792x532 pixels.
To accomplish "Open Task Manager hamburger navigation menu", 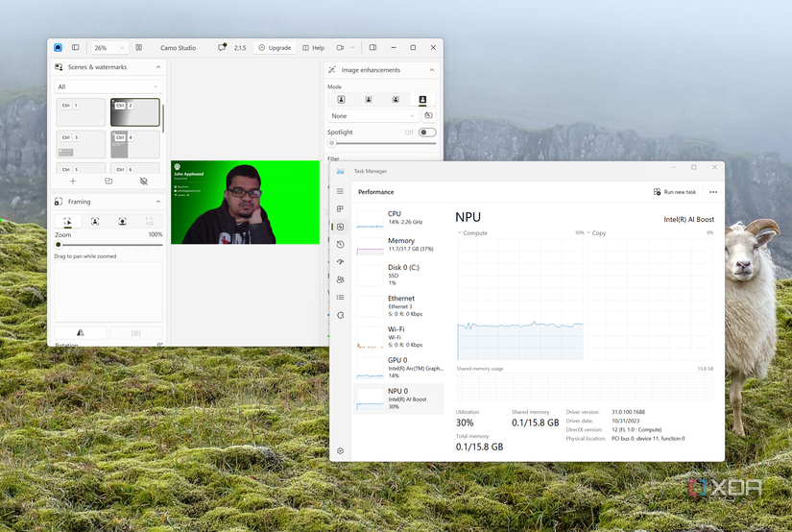I will [x=341, y=191].
